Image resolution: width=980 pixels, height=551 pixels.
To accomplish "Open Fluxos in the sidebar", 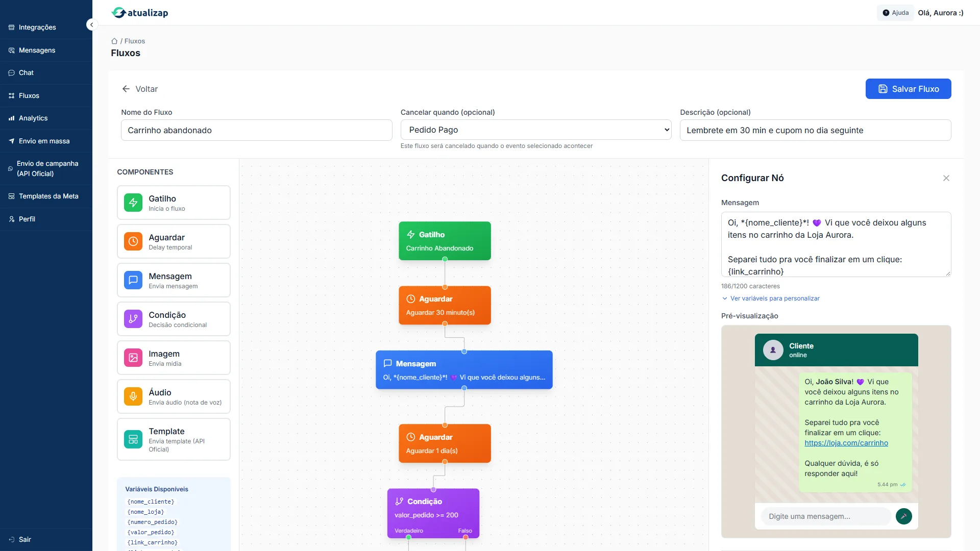I will click(x=46, y=96).
